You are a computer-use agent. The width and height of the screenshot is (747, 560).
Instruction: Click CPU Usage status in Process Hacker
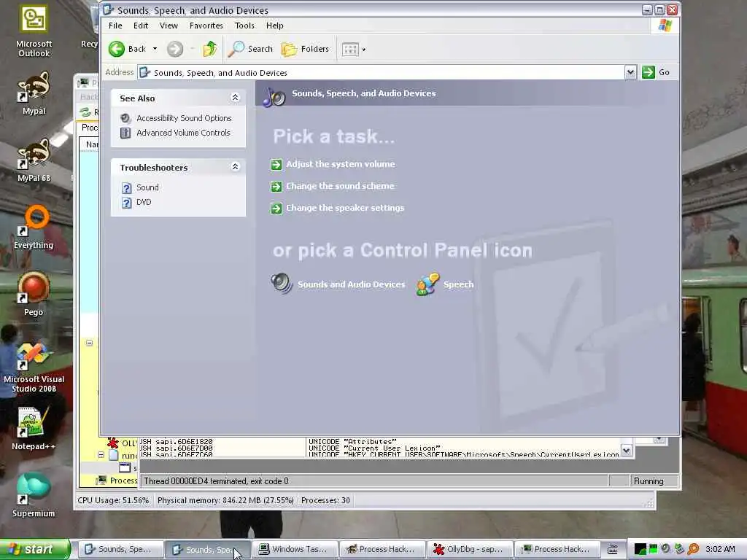(113, 500)
